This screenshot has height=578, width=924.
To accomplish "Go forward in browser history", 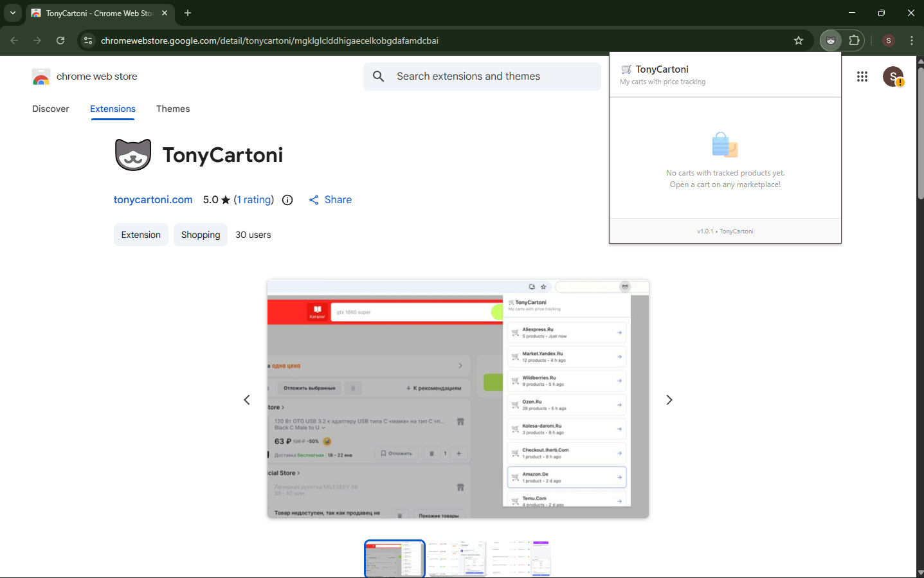I will coord(37,41).
